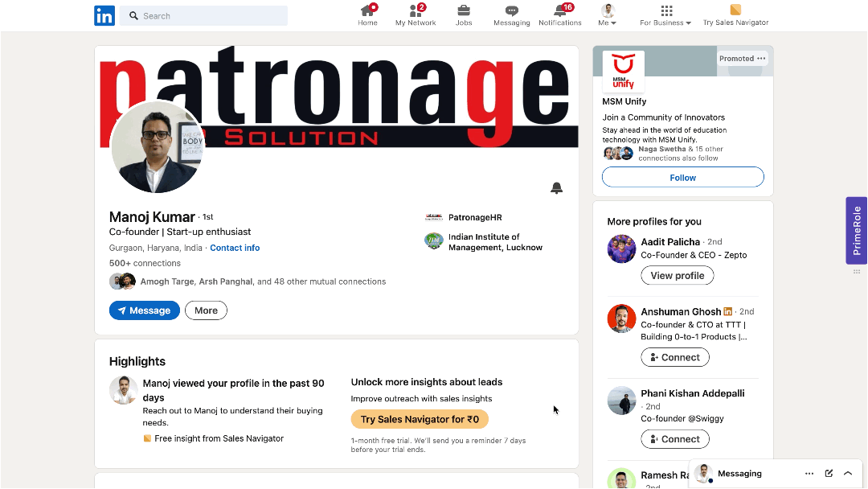
Task: Open Manoj Kumar's profile photo
Action: 158,147
